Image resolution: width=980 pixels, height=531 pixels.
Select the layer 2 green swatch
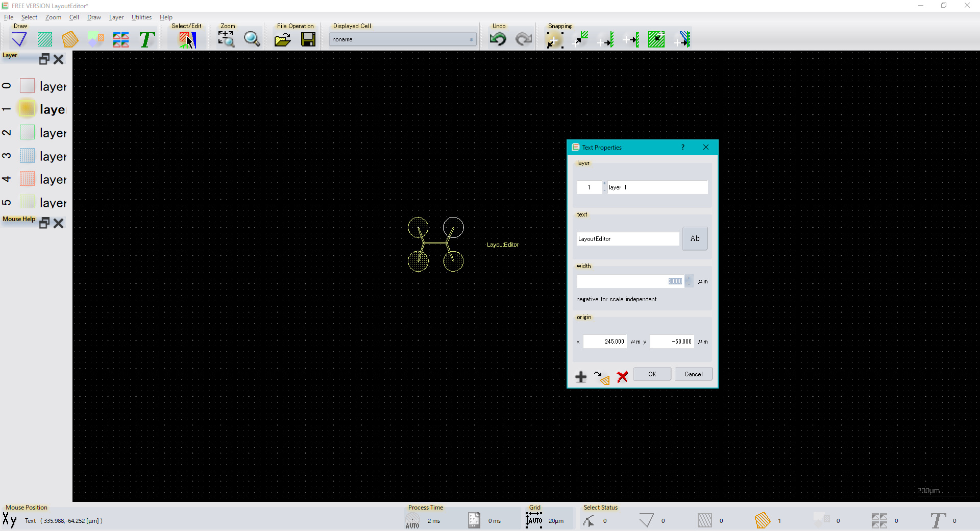click(x=27, y=132)
